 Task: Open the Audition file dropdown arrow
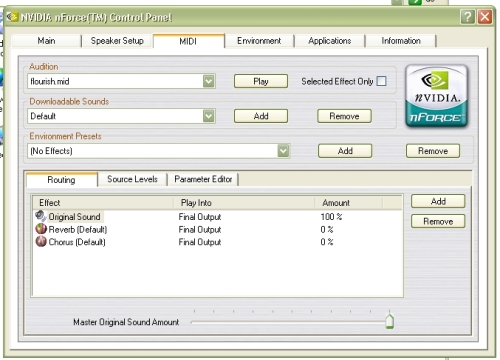[x=209, y=81]
